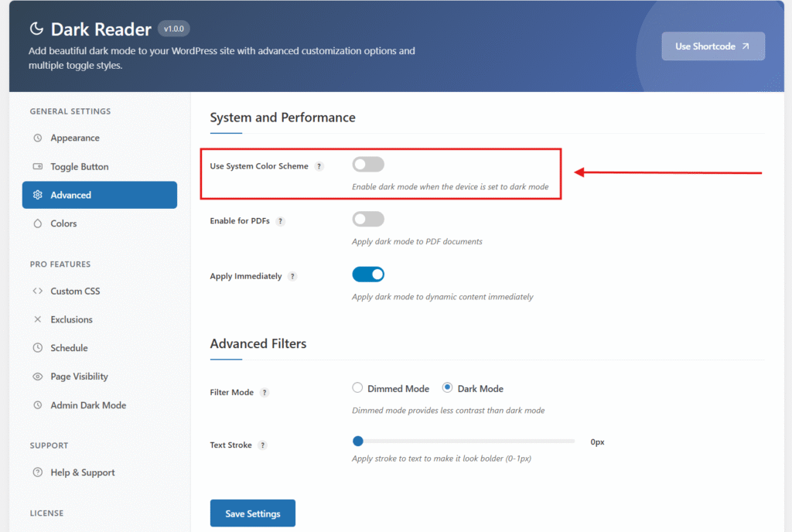
Task: Open the Schedule settings page
Action: 100,347
